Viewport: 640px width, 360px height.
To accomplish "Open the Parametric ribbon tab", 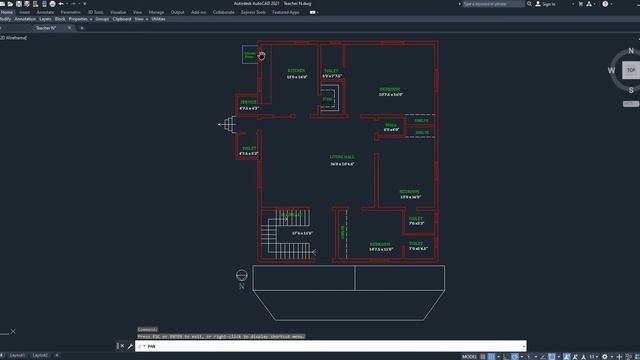I will [x=70, y=12].
